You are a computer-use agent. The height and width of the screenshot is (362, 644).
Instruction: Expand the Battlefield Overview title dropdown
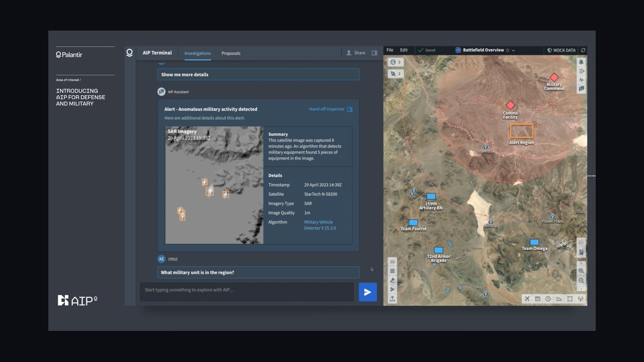[514, 50]
